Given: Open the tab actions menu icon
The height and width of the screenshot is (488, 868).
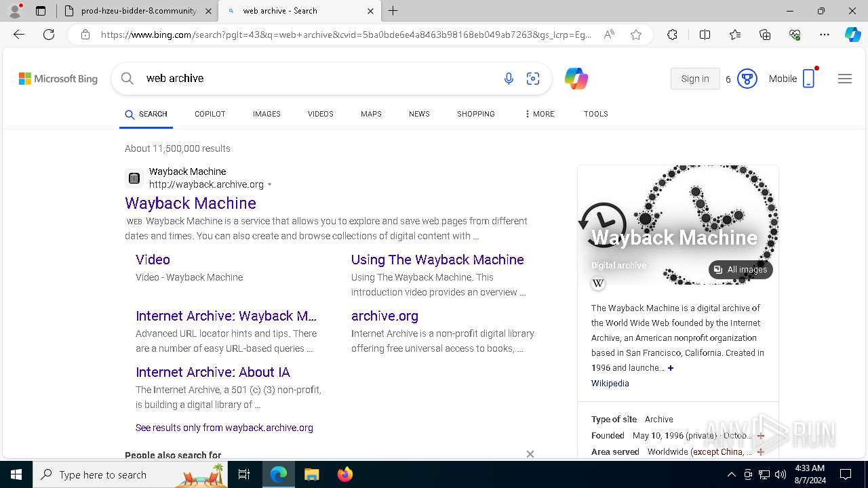Looking at the screenshot, I should pyautogui.click(x=41, y=11).
